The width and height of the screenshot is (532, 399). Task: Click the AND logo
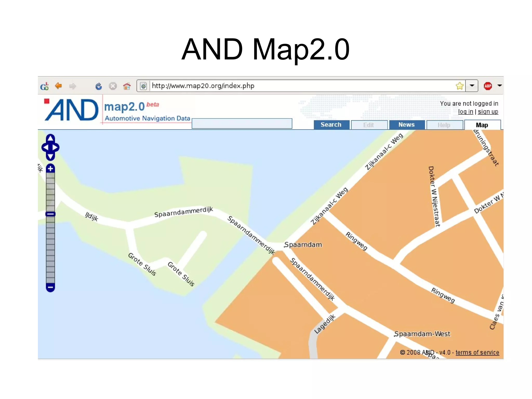pos(71,109)
